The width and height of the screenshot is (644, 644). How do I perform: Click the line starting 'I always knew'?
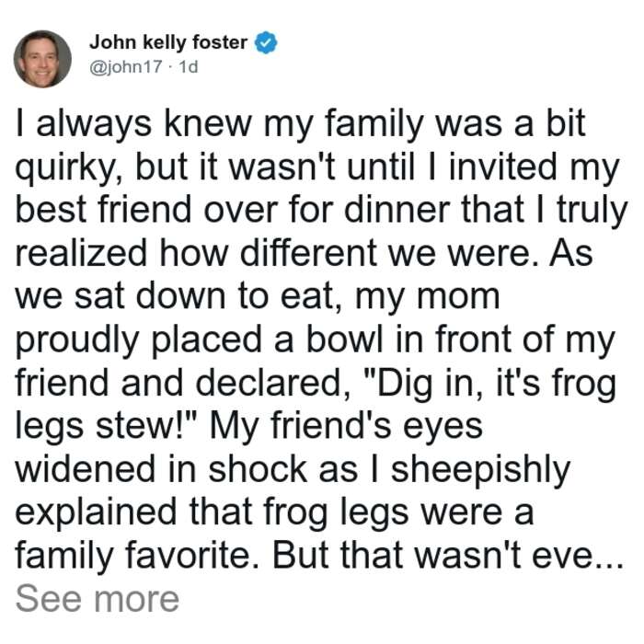coord(300,123)
